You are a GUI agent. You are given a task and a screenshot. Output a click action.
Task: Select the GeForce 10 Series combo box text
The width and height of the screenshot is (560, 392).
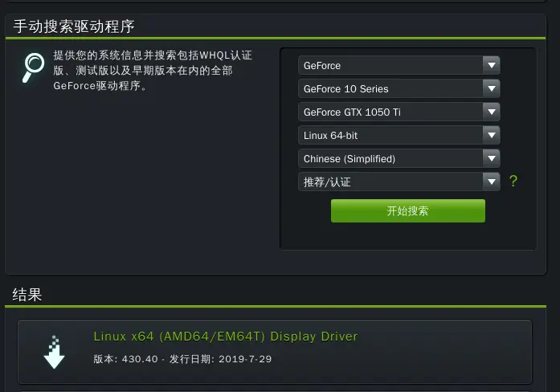click(x=345, y=89)
